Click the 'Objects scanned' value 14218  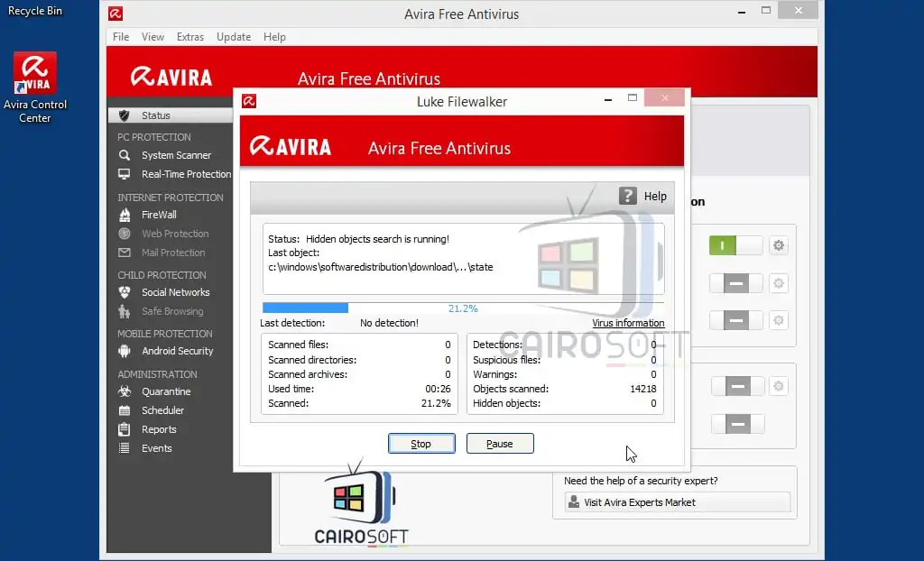pyautogui.click(x=642, y=389)
